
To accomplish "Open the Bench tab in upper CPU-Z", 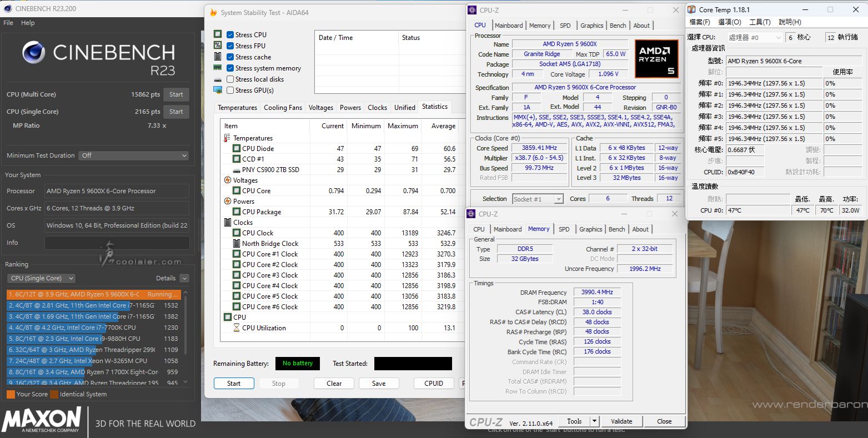I will 618,26.
